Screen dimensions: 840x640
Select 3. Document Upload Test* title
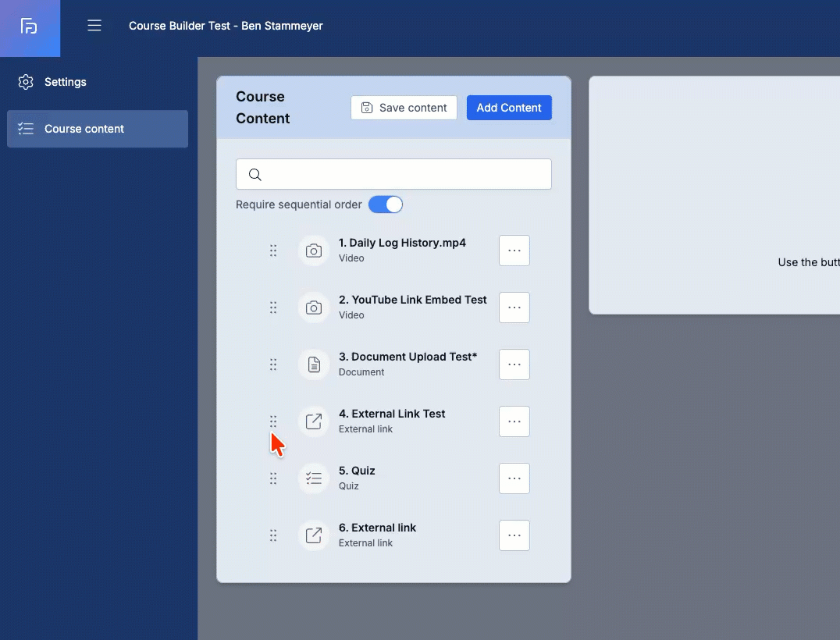pos(408,357)
